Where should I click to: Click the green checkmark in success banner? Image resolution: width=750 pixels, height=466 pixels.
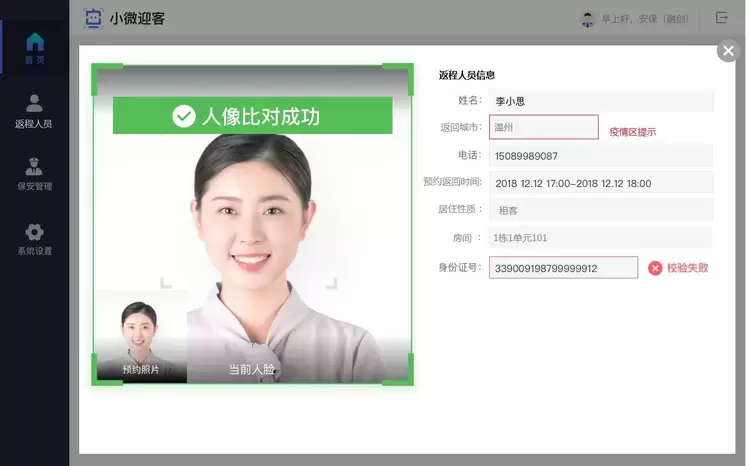(183, 117)
